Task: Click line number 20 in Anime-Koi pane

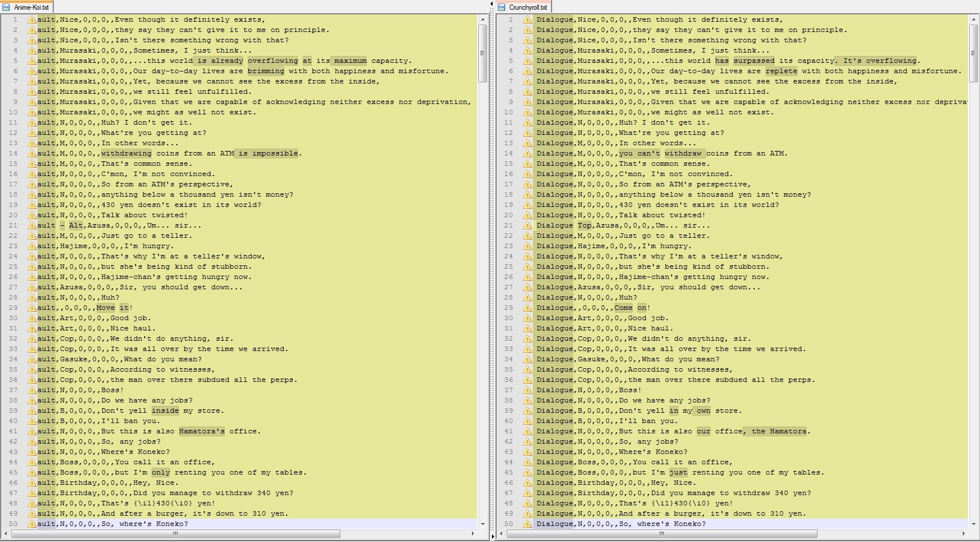Action: [13, 215]
